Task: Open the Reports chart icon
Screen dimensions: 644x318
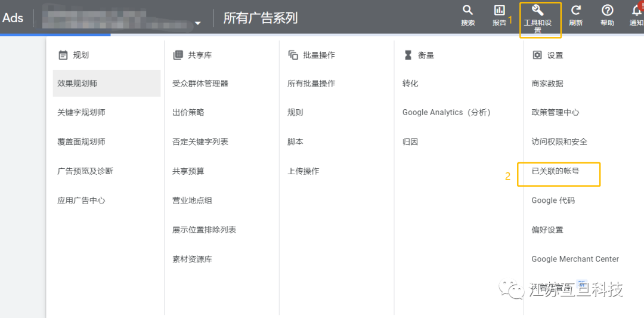Action: 499,11
